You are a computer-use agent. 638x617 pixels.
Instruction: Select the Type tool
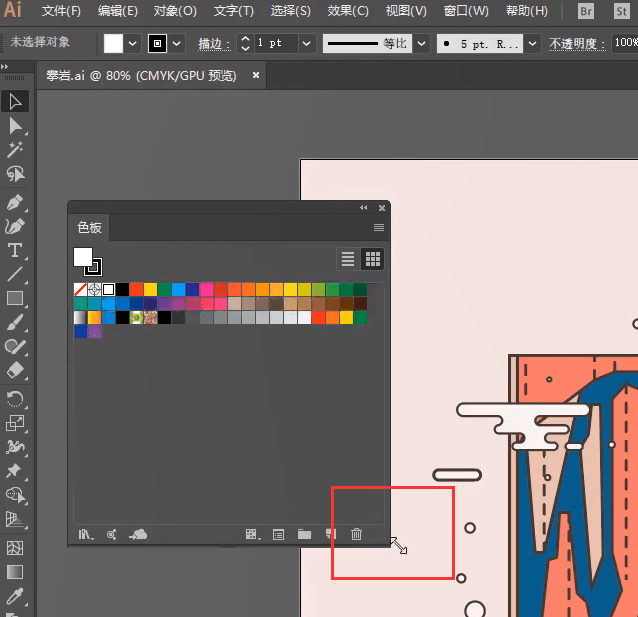coord(15,250)
